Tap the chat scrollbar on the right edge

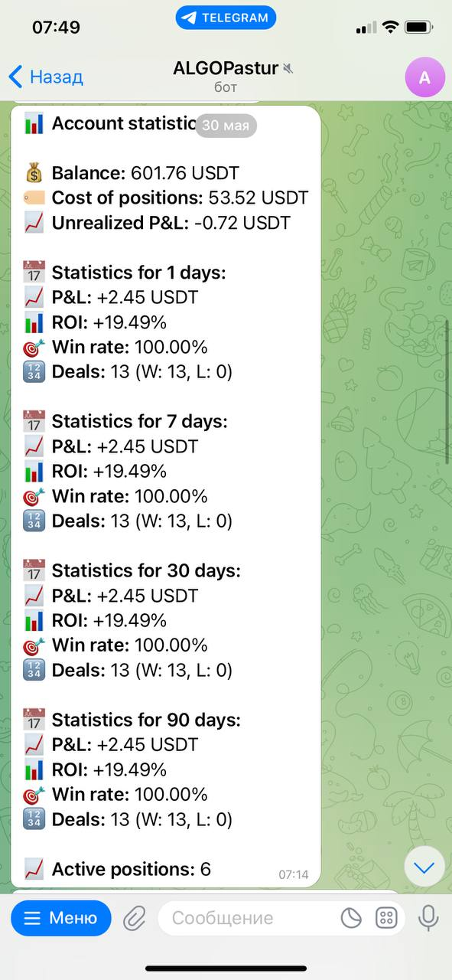448,392
